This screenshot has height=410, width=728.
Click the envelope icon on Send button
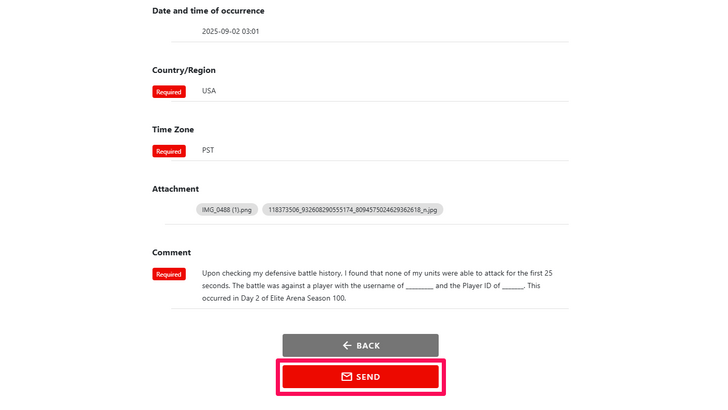point(347,377)
